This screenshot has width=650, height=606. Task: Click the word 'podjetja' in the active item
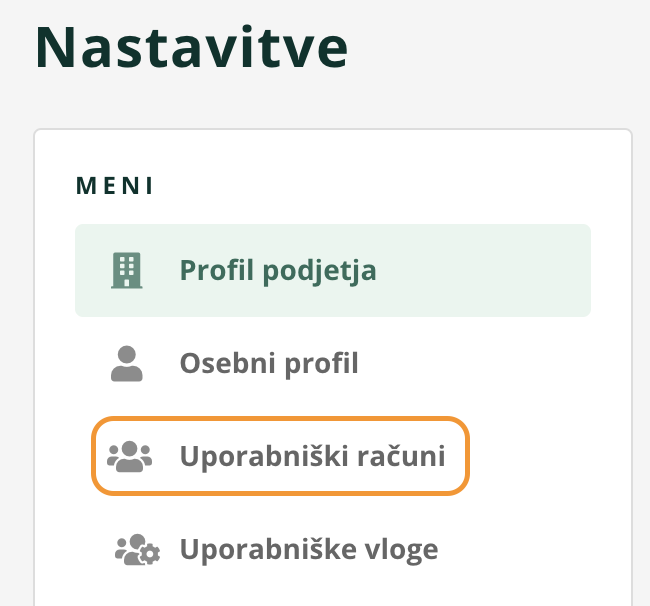click(319, 272)
